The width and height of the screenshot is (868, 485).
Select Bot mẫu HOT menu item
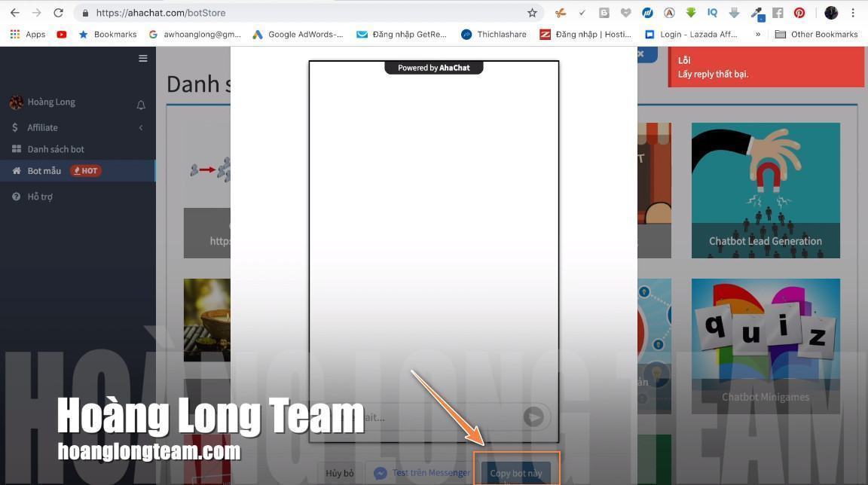point(78,171)
